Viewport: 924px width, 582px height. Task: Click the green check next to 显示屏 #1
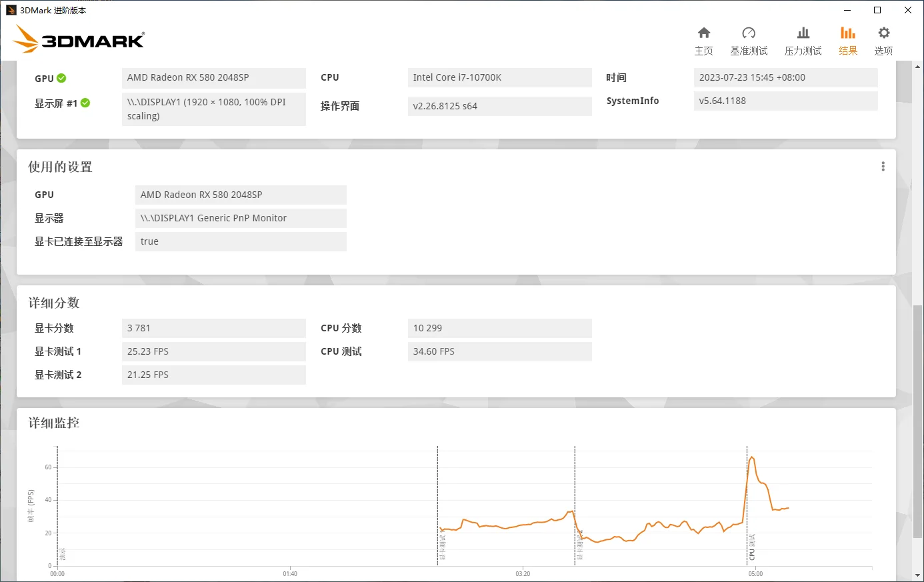pos(85,103)
